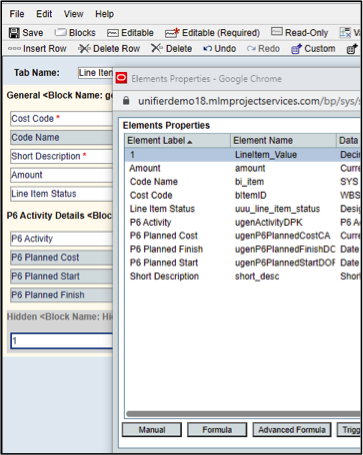The width and height of the screenshot is (363, 455).
Task: Click the bItemID element name cell
Action: point(251,195)
